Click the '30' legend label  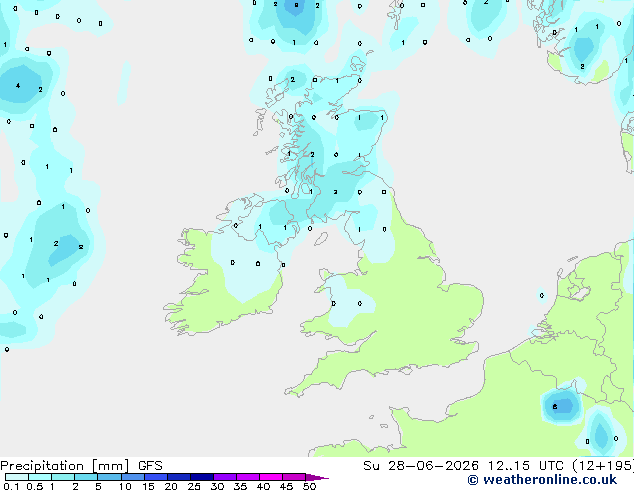point(217,486)
